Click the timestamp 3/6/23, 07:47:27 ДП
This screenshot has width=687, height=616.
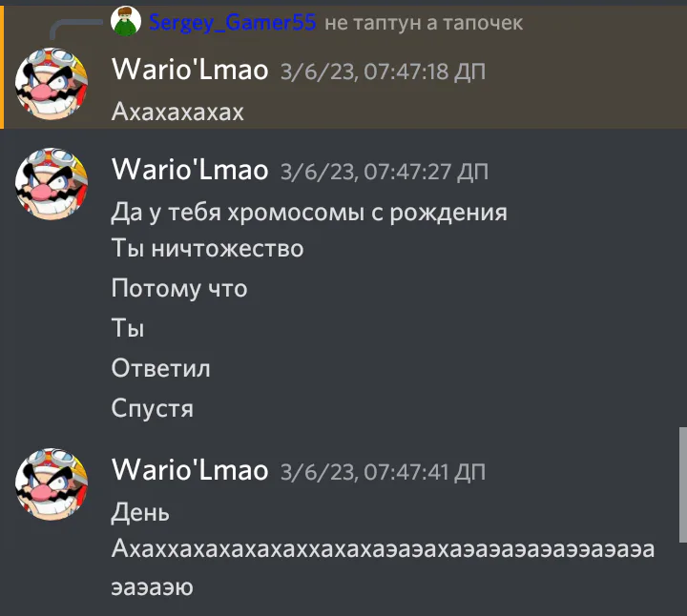385,172
